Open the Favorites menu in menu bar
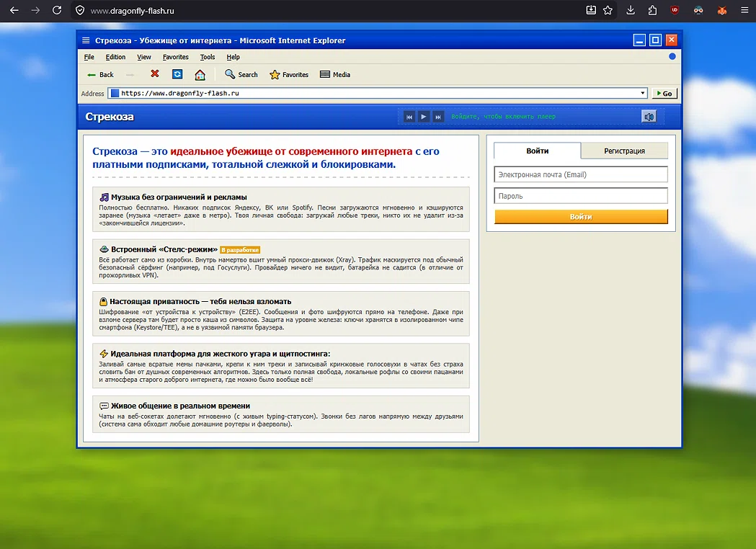The width and height of the screenshot is (756, 549). 176,57
